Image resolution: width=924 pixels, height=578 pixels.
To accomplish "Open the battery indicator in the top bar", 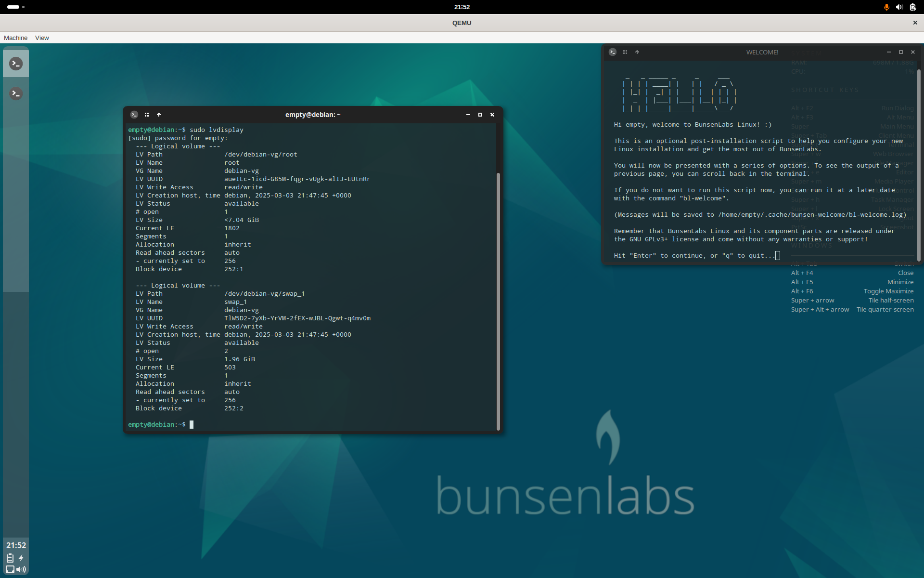I will coord(913,7).
